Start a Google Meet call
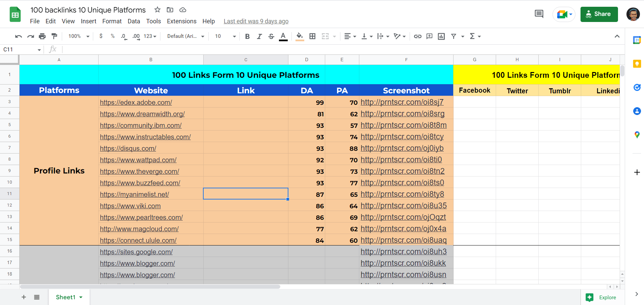Screen dimensions: 644x305 (x=564, y=14)
